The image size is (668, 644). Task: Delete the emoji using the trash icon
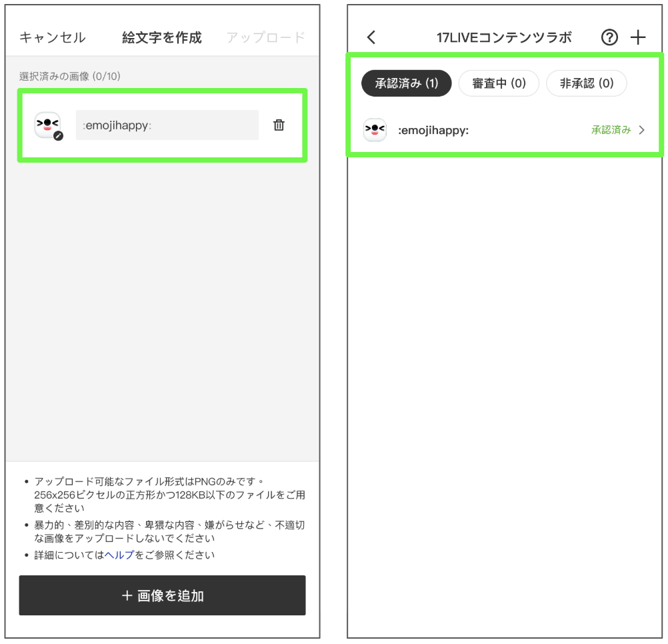tap(279, 125)
